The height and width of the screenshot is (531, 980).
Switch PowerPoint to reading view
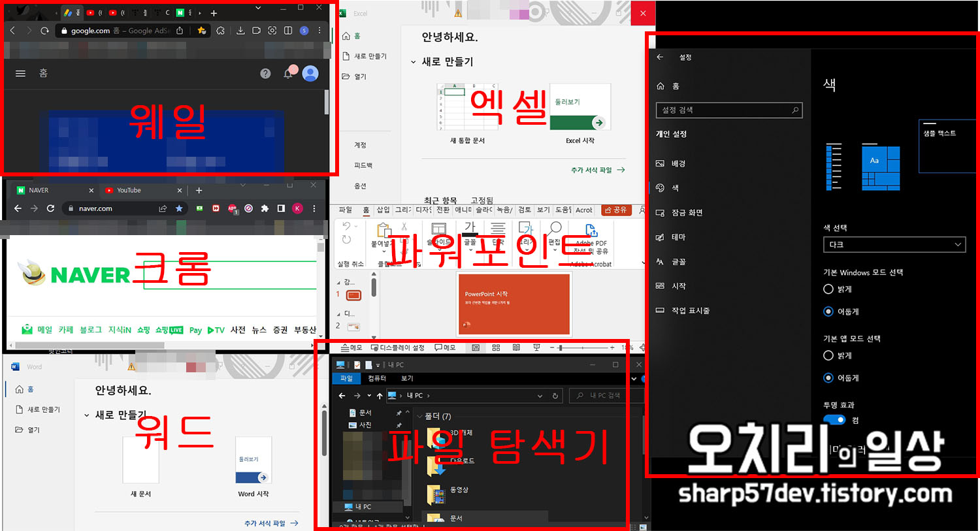point(516,347)
